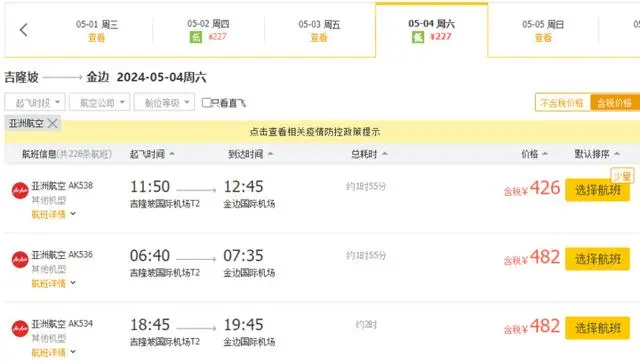640x364 pixels.
Task: Select the 05-05 周日 date tab
Action: pyautogui.click(x=543, y=30)
